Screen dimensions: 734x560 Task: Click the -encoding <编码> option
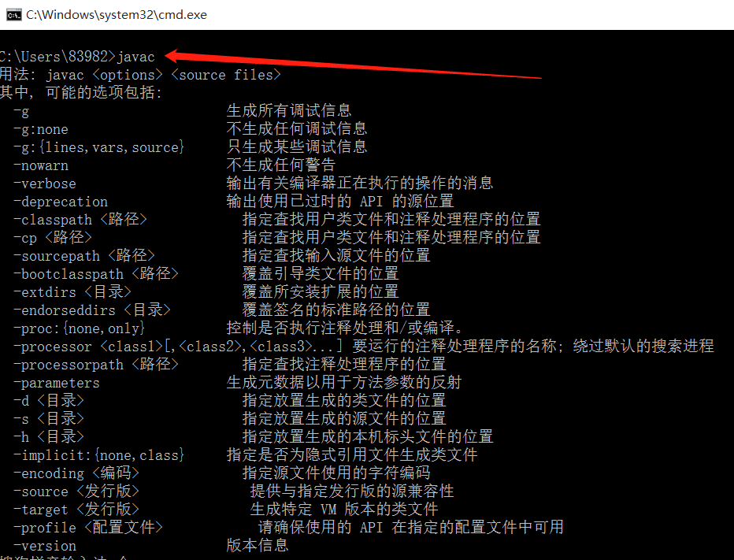[76, 473]
